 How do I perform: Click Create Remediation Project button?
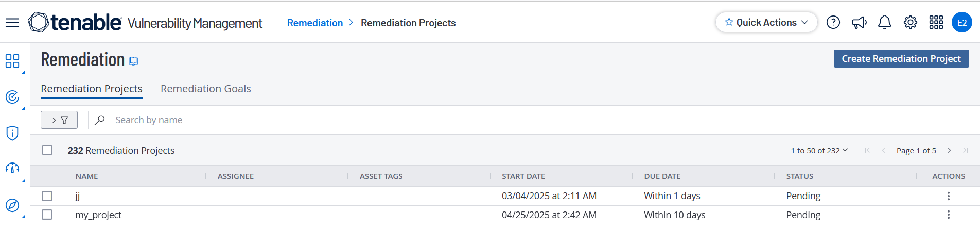[x=901, y=59]
